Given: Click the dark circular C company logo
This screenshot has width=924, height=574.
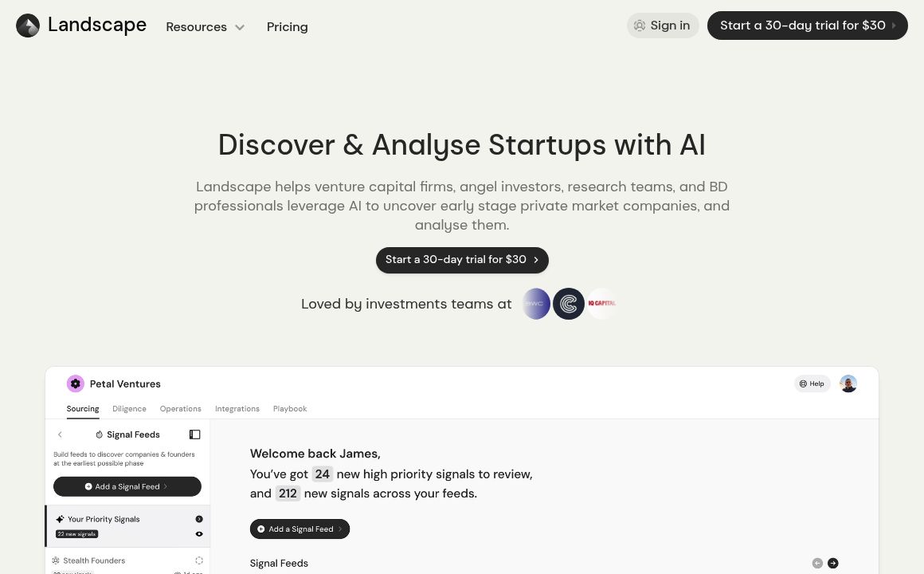Looking at the screenshot, I should pyautogui.click(x=569, y=304).
